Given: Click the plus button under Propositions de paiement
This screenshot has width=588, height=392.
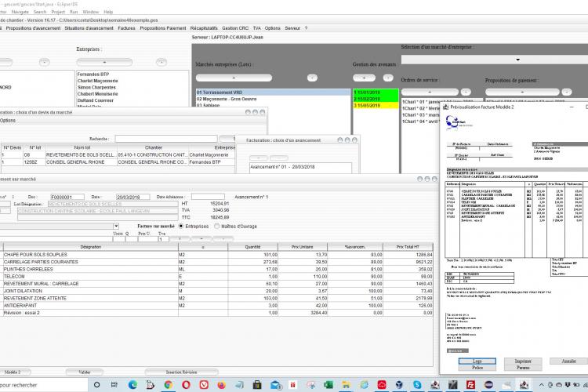Looking at the screenshot, I should point(522,92).
